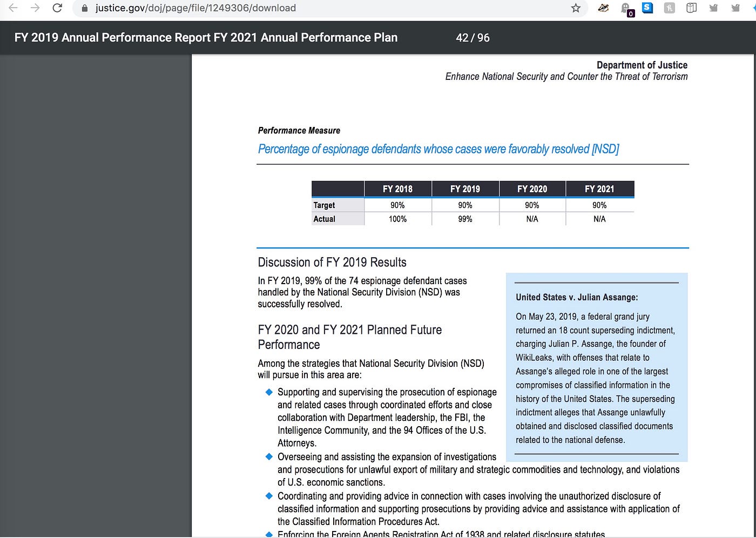The width and height of the screenshot is (756, 538).
Task: Click the 'Performance Measure' label
Action: tap(299, 131)
